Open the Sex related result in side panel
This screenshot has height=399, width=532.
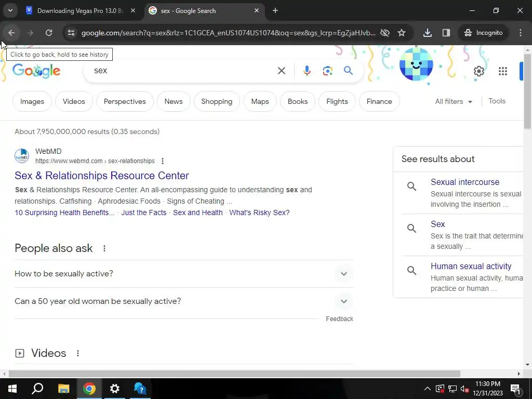click(x=437, y=224)
